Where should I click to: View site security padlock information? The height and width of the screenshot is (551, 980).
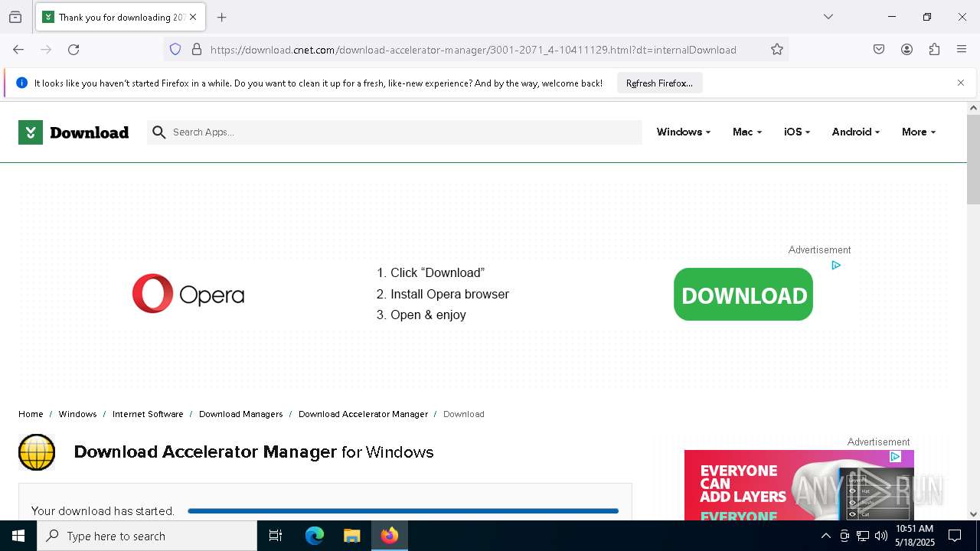[x=197, y=50]
